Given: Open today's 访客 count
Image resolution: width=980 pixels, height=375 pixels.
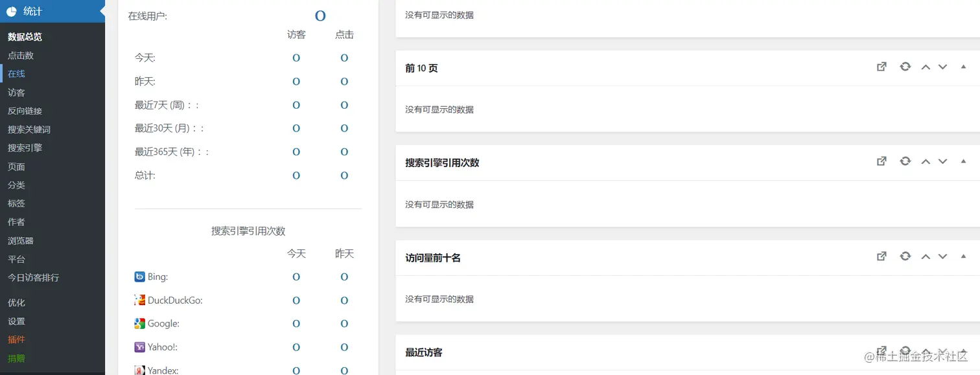Looking at the screenshot, I should click(296, 58).
